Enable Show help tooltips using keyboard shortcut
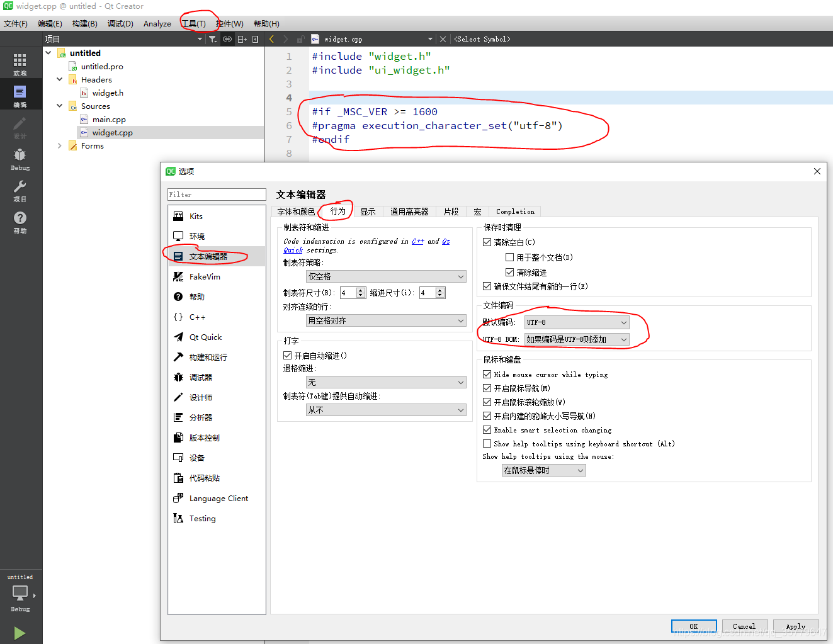833x644 pixels. click(487, 444)
